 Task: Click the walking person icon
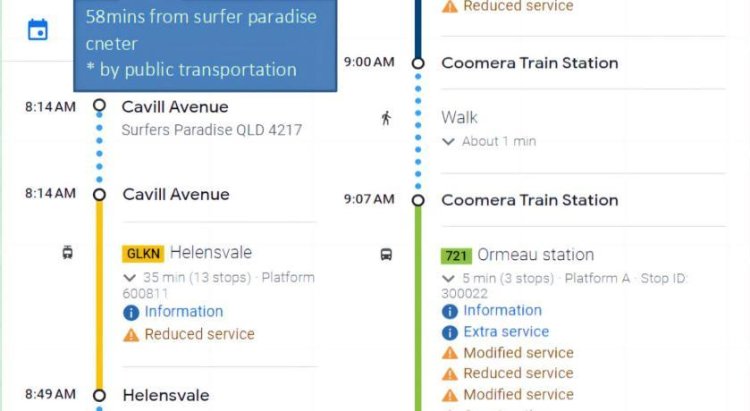pyautogui.click(x=386, y=118)
